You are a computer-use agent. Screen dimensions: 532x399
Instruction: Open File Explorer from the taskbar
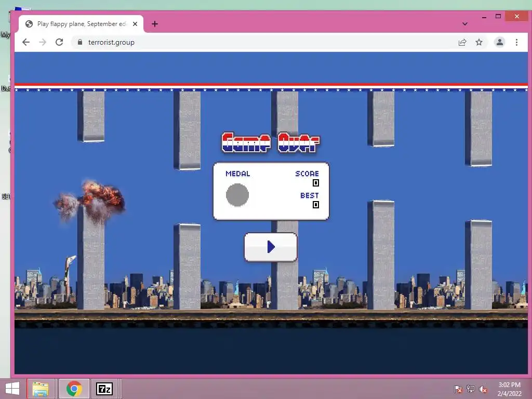(41, 389)
